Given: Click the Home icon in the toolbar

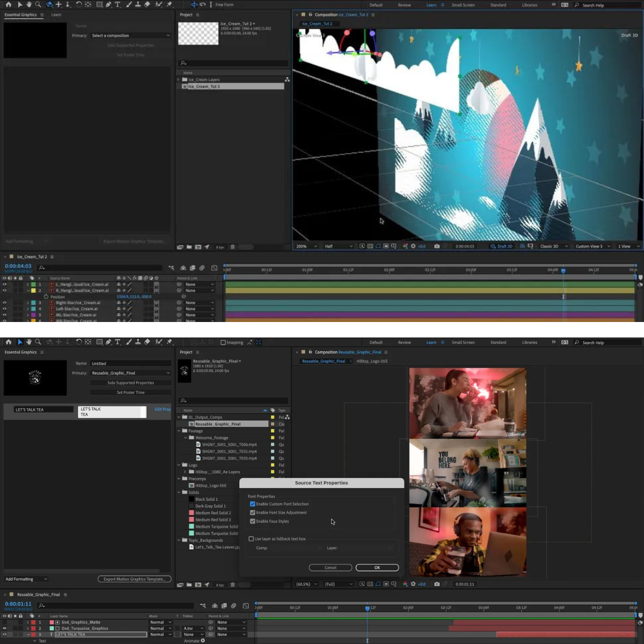Looking at the screenshot, I should click(x=9, y=342).
